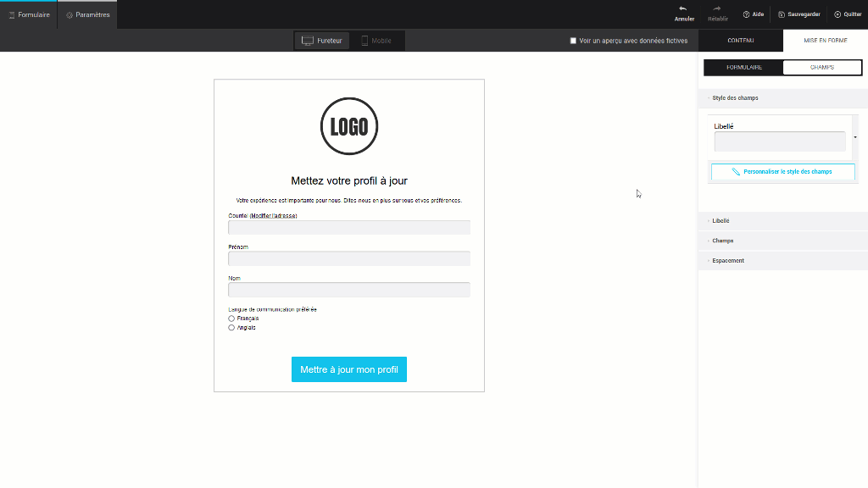
Task: Open the field style dropdown arrow
Action: point(855,137)
